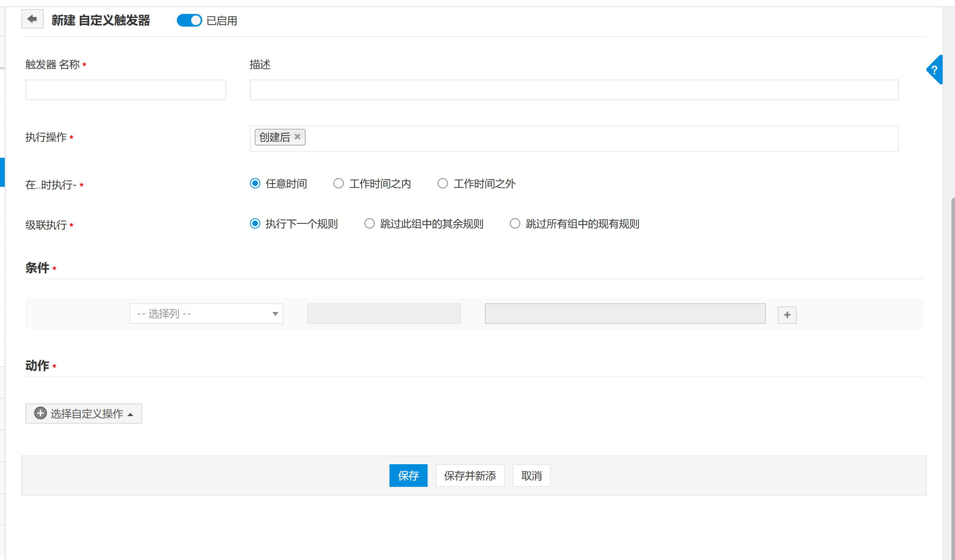Screen dimensions: 955x560
Task: Click the circled plus on 选择自定义操作
Action: tap(40, 413)
